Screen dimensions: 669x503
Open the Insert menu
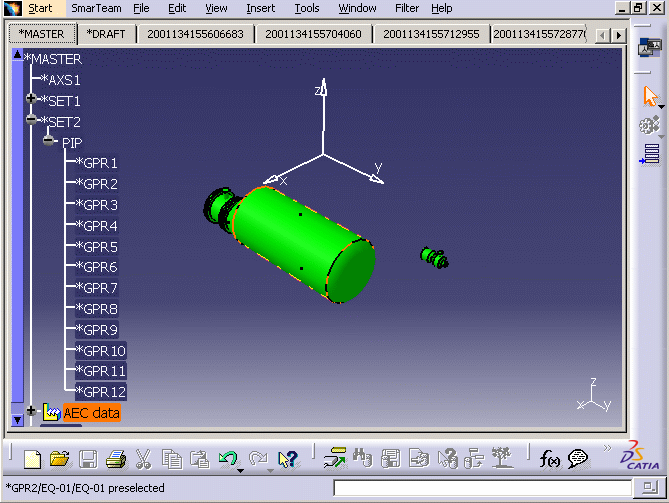(x=260, y=8)
